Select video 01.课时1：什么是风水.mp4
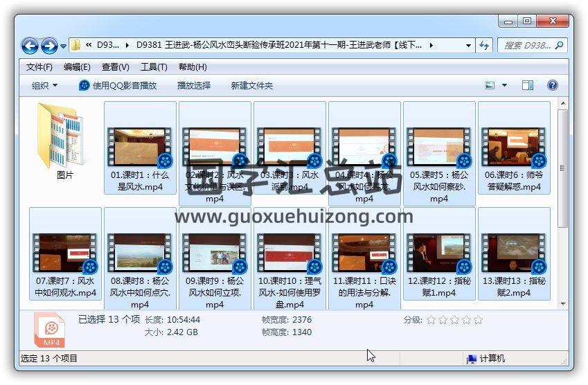 click(x=140, y=147)
